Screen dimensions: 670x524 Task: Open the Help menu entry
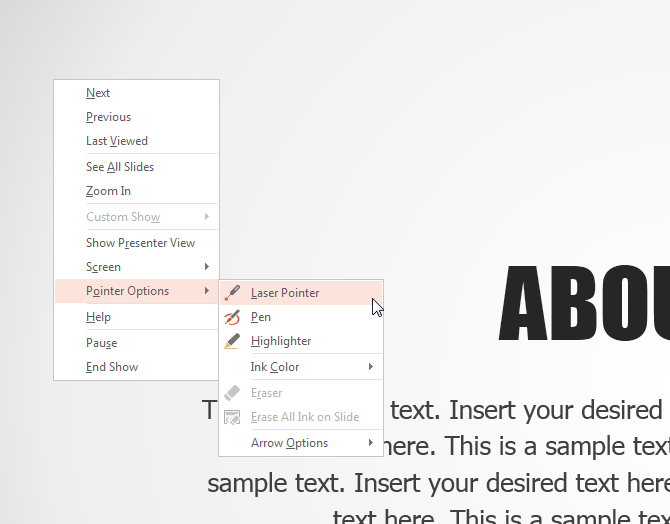tap(137, 317)
